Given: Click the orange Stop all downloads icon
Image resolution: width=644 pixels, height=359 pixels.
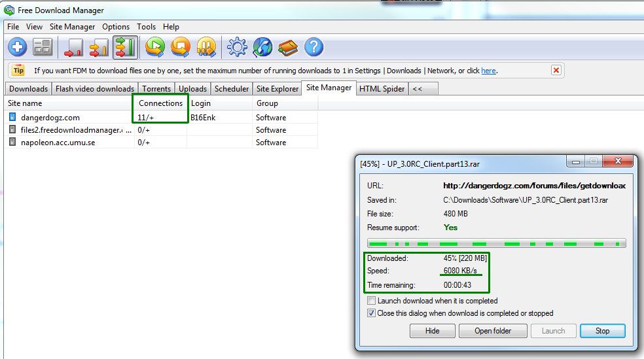Looking at the screenshot, I should pyautogui.click(x=181, y=47).
